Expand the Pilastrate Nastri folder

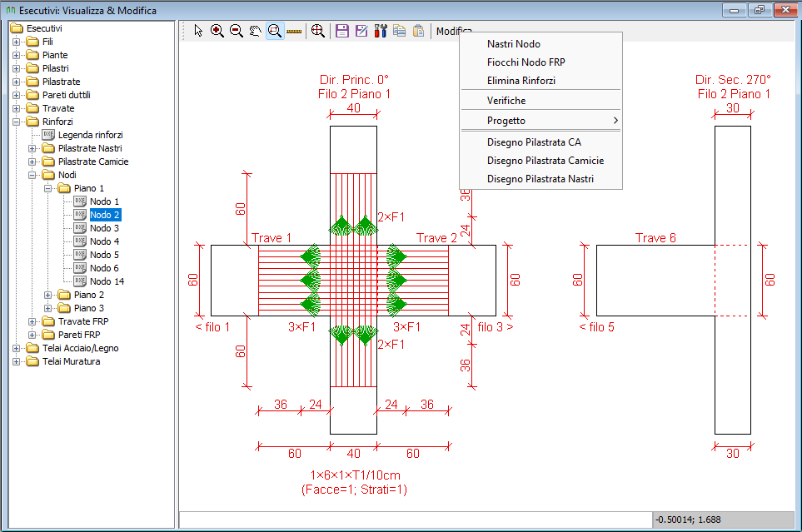tap(32, 148)
